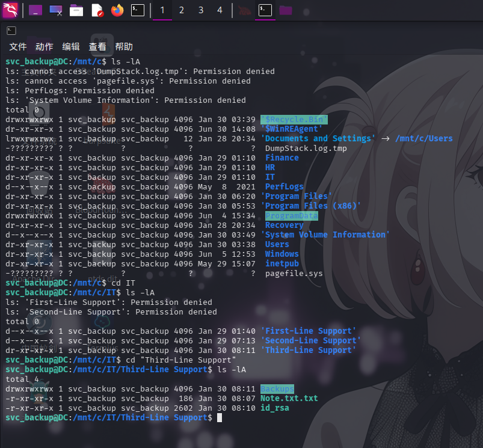
Task: Open the 帮助 (Help) menu
Action: 124,46
